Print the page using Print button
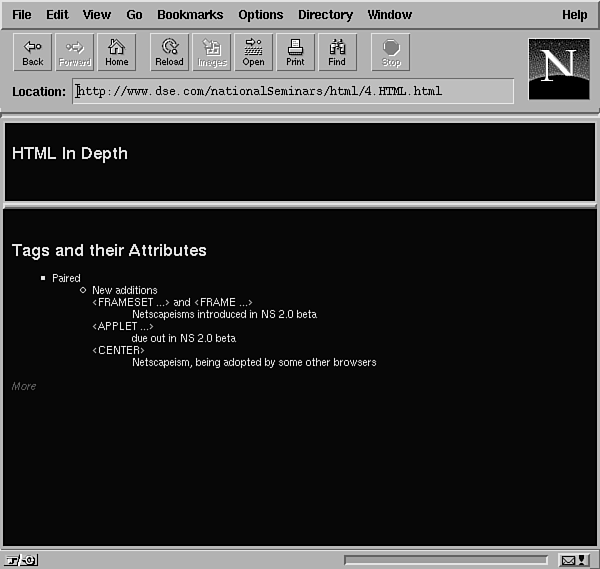The width and height of the screenshot is (600, 569). click(295, 53)
